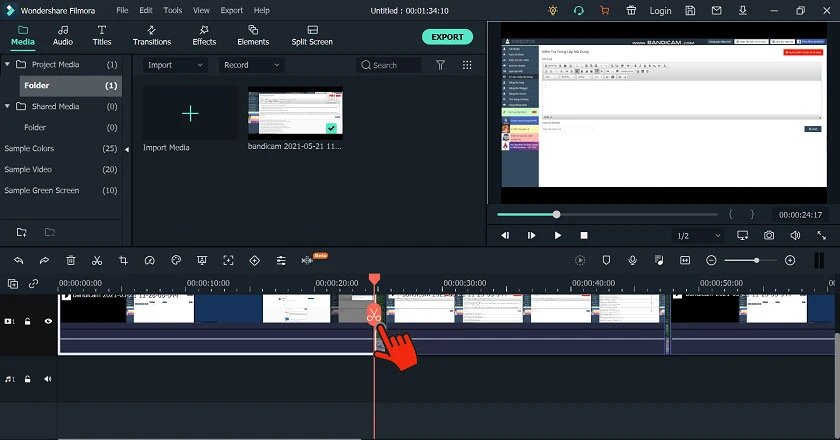Click the EXPORT button
Viewport: 840px width, 440px height.
pos(447,37)
